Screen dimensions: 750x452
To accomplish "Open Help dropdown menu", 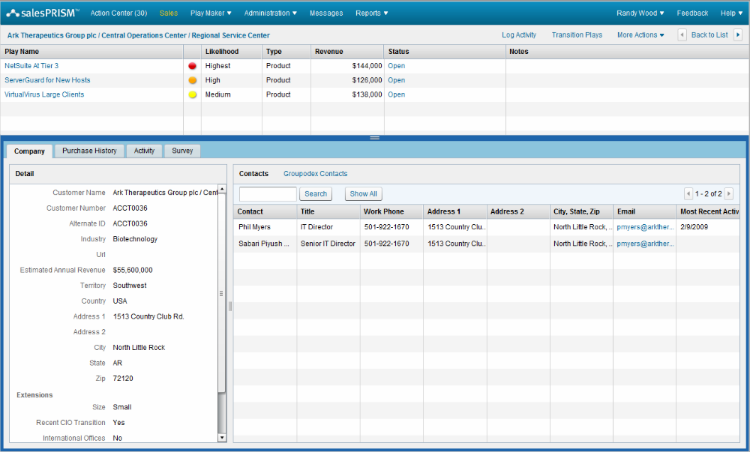I will click(731, 13).
